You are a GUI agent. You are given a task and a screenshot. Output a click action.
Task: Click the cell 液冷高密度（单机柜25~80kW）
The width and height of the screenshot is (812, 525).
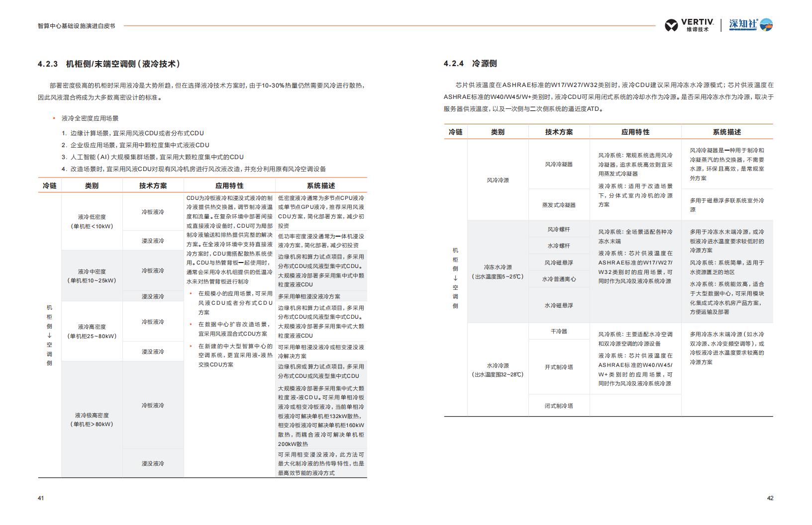pos(92,331)
